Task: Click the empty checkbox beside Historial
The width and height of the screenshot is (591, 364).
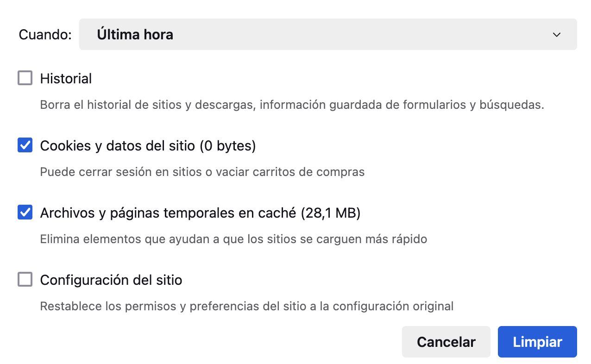Action: 25,78
